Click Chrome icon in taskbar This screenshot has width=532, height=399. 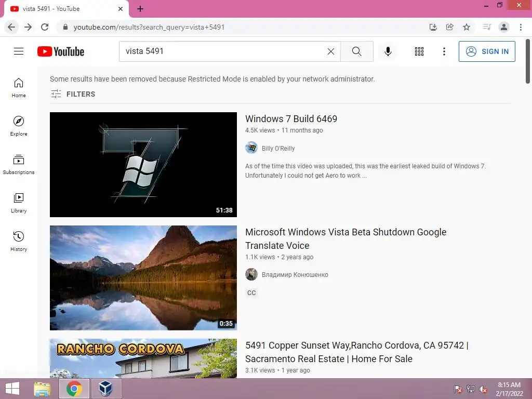click(74, 389)
